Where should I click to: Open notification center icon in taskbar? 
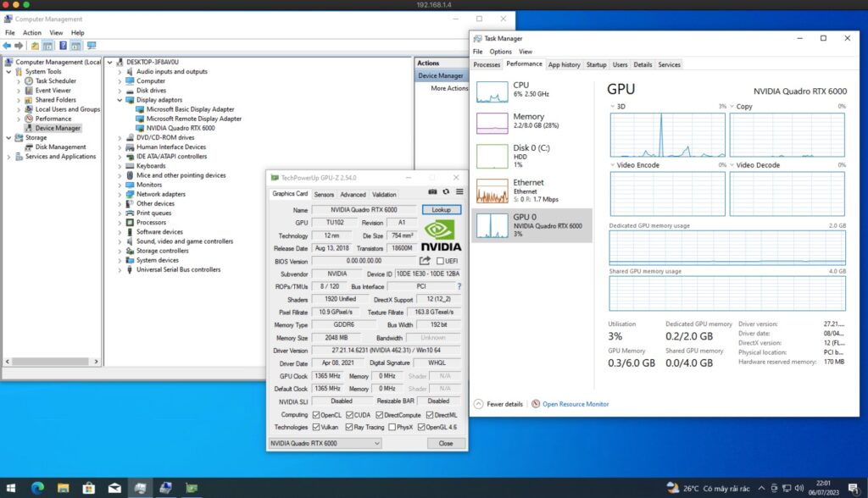pyautogui.click(x=853, y=489)
